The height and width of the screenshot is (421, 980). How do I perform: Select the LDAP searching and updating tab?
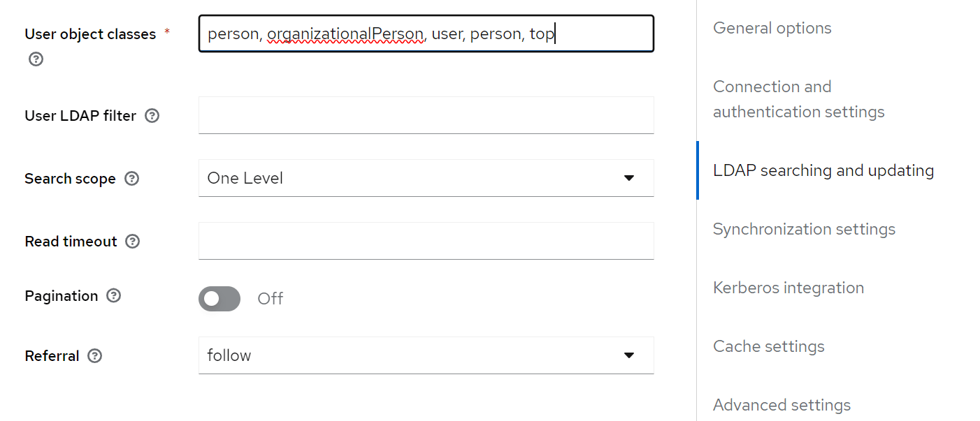click(823, 170)
